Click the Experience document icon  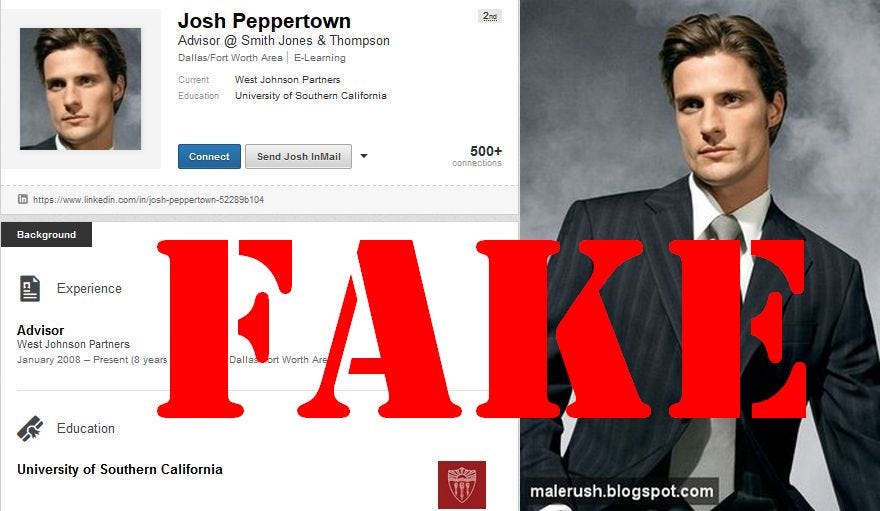click(x=30, y=288)
